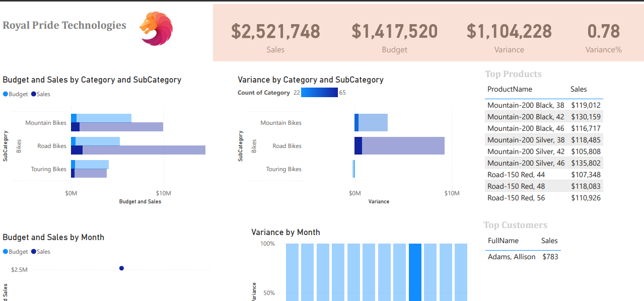644x301 pixels.
Task: Click the Royal Pride lion logo
Action: pos(156,29)
